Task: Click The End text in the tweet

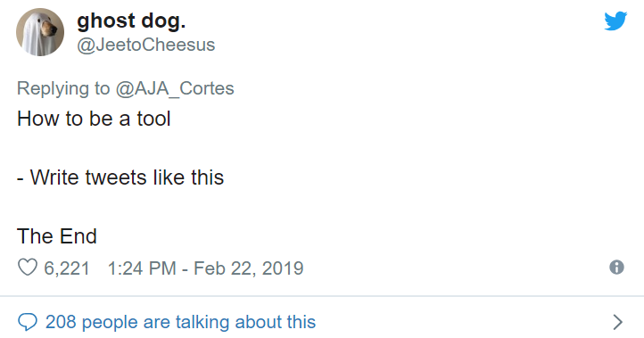Action: (x=57, y=236)
